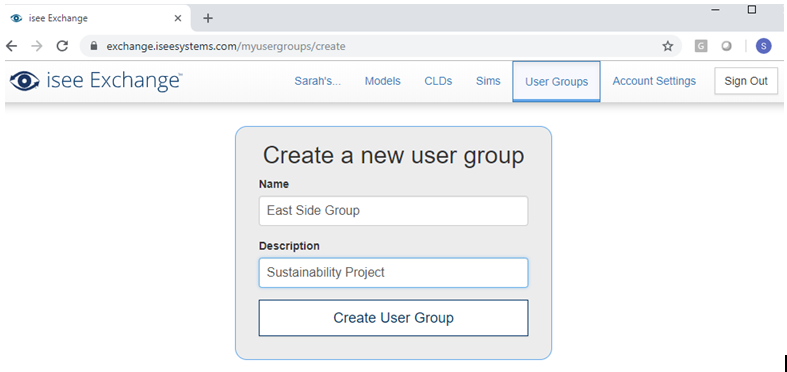Click the padlock site info icon
Image resolution: width=787 pixels, height=372 pixels.
pyautogui.click(x=93, y=46)
